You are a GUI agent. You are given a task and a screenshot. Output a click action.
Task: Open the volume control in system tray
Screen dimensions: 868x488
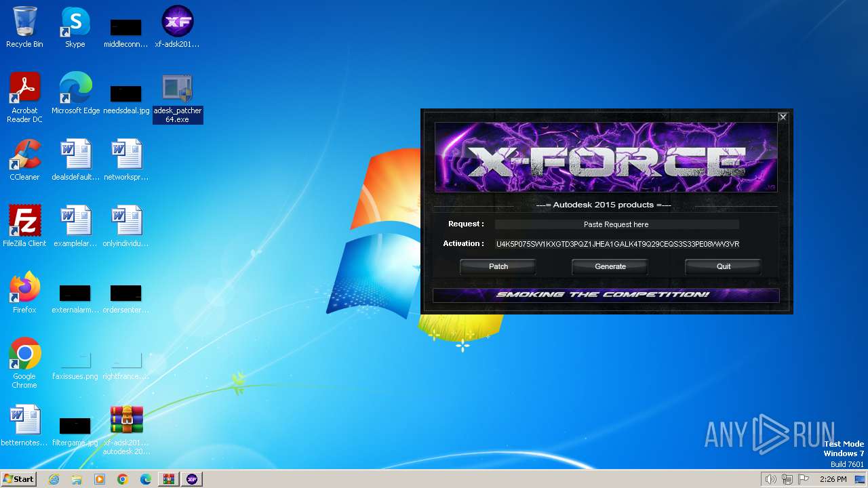click(x=770, y=479)
